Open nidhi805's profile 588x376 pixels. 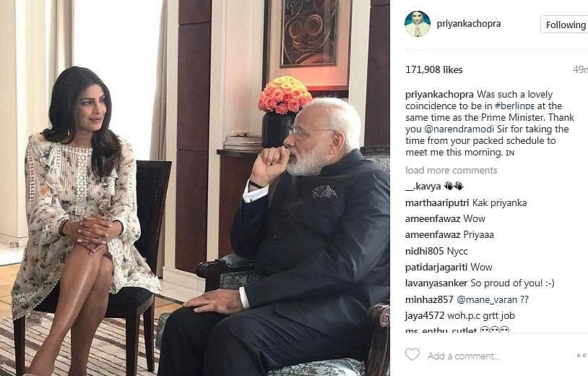pyautogui.click(x=425, y=251)
